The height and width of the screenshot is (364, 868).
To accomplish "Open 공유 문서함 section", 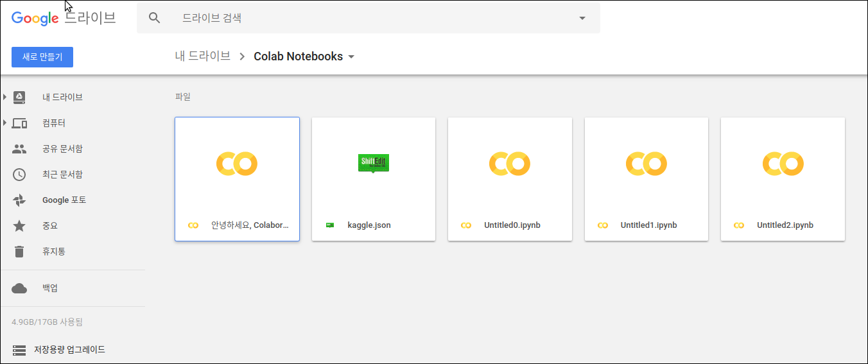I will pyautogui.click(x=62, y=148).
